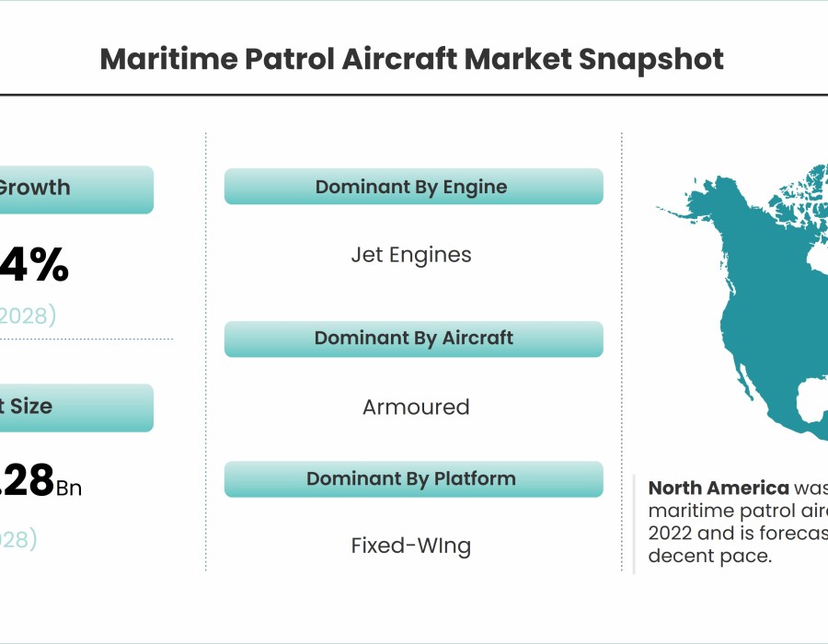The height and width of the screenshot is (644, 828).
Task: Click the Fixed-WIng text
Action: (x=411, y=546)
